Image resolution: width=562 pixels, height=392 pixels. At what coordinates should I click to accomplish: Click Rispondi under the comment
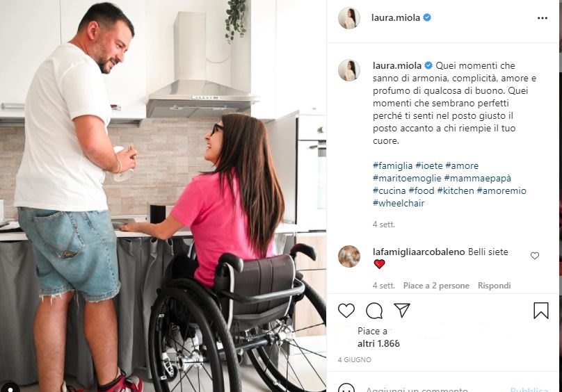(x=495, y=286)
